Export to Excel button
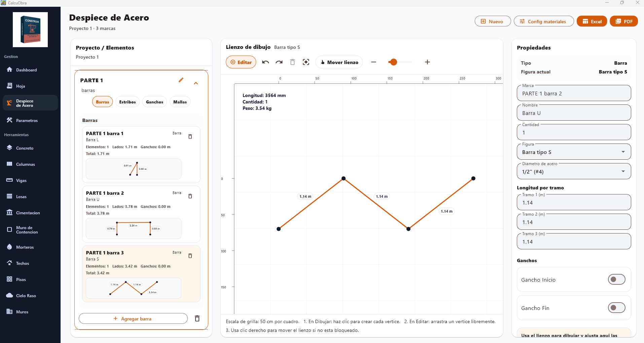Viewport: 644px width, 343px height. point(592,22)
